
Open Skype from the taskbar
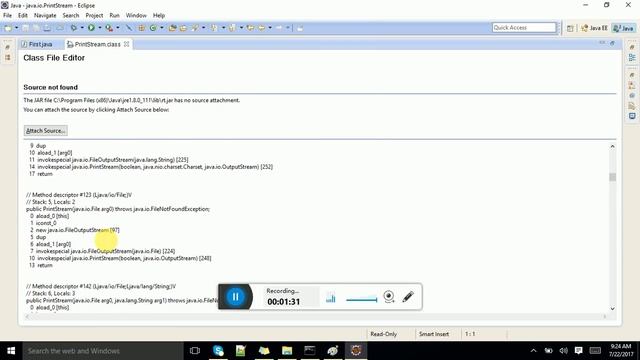click(218, 351)
